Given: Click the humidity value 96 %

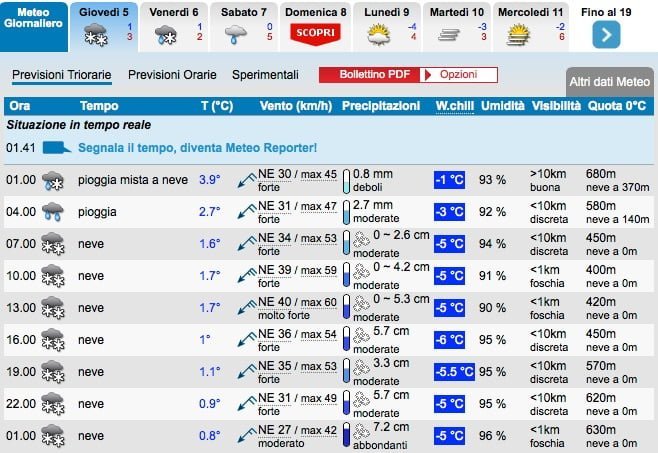Looking at the screenshot, I should point(492,436).
